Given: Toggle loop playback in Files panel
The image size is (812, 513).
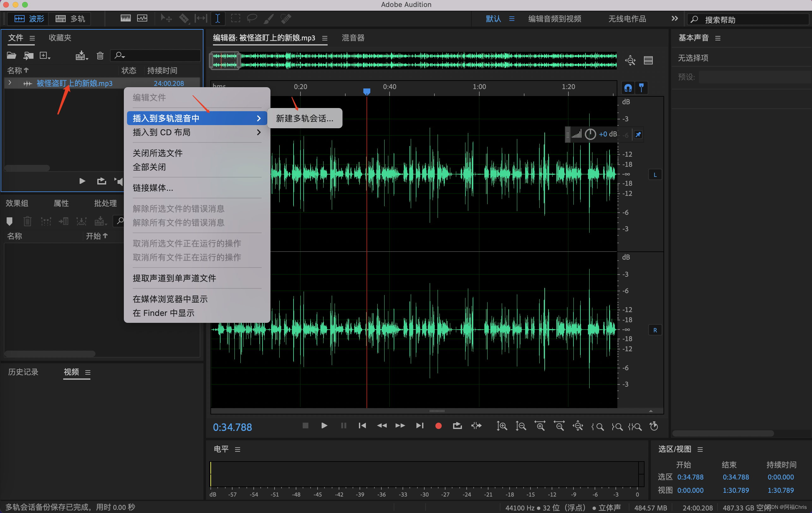Looking at the screenshot, I should click(x=101, y=181).
